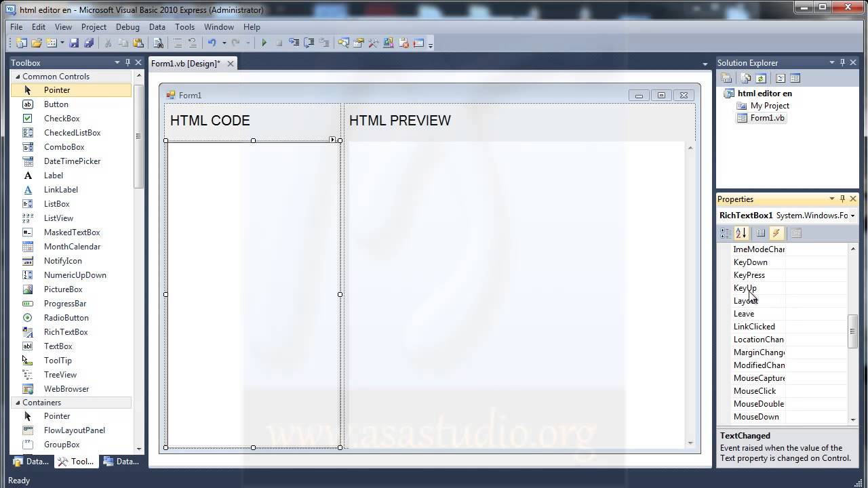Screen dimensions: 868x488
Task: Open Properties window position dropdown
Action: [x=832, y=199]
